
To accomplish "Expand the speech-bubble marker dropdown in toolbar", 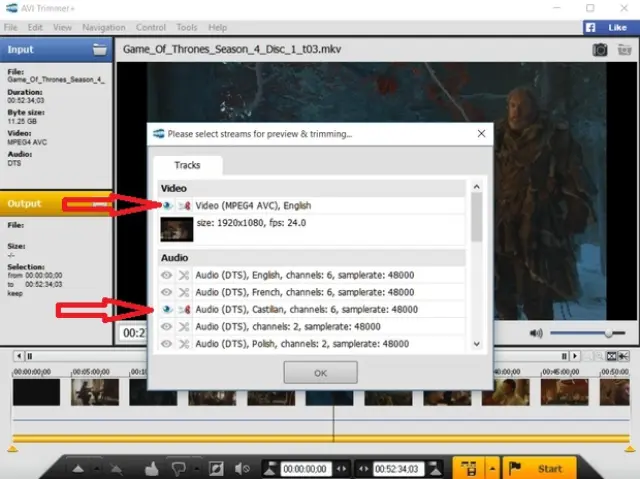I will point(197,468).
